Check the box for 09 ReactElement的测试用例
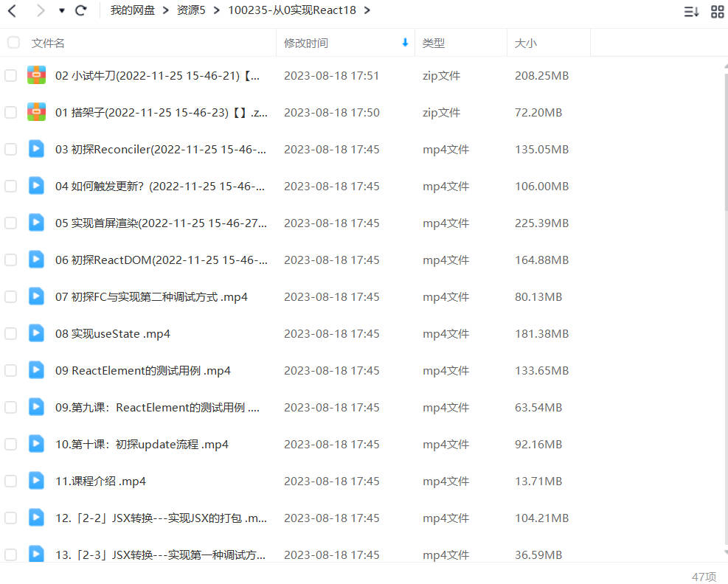 pyautogui.click(x=10, y=370)
